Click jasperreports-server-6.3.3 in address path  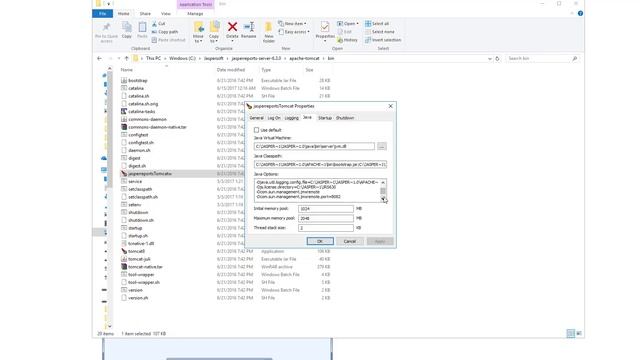point(256,58)
